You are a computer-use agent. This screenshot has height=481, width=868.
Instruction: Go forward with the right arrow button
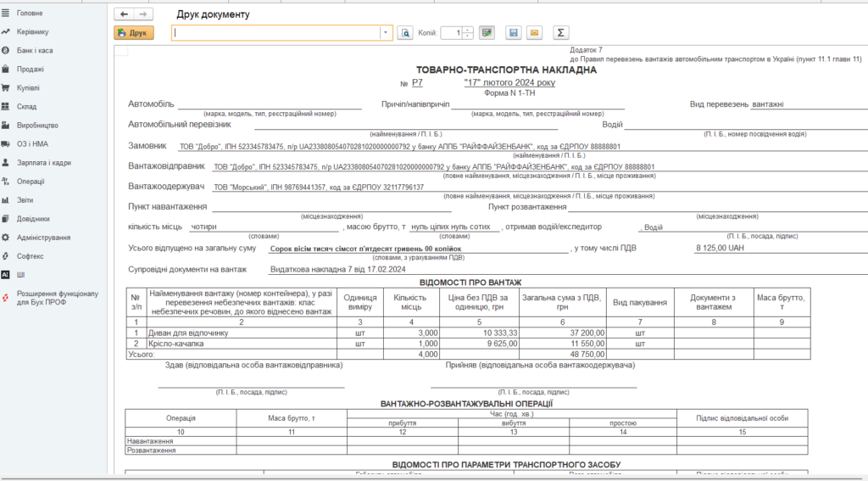143,14
